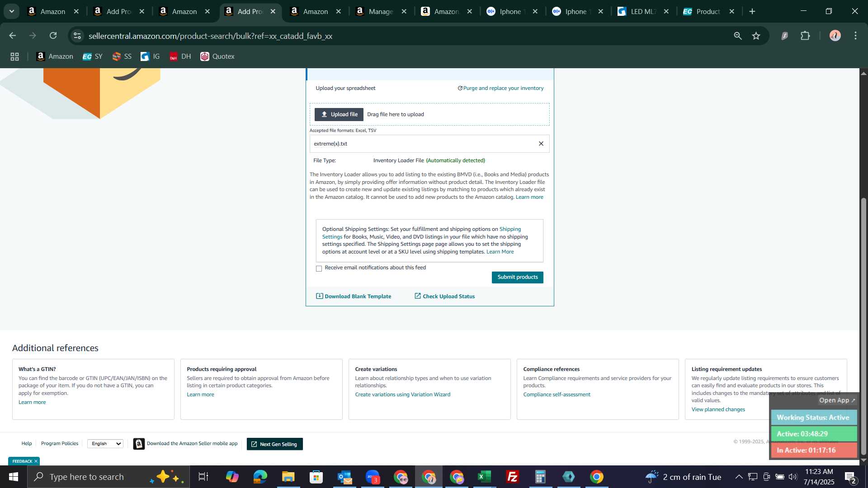Switch to the first Iphone tab
Viewport: 868px width, 488px height.
point(511,11)
